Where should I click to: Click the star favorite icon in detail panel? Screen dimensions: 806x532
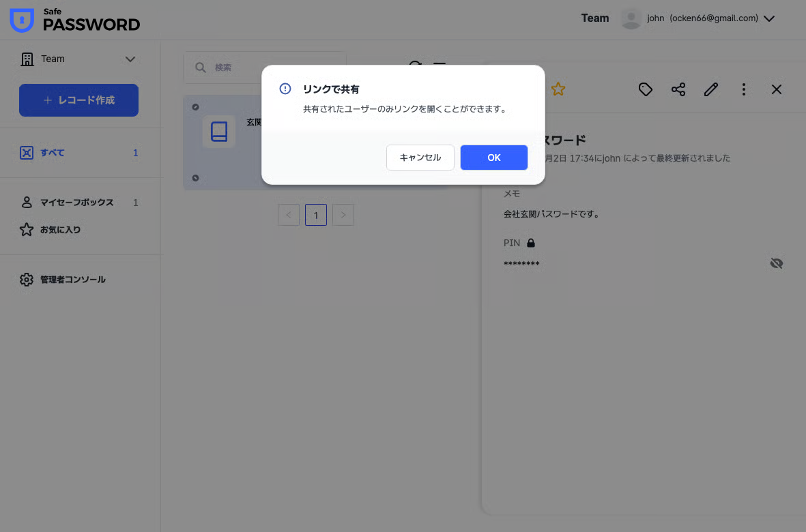point(558,89)
